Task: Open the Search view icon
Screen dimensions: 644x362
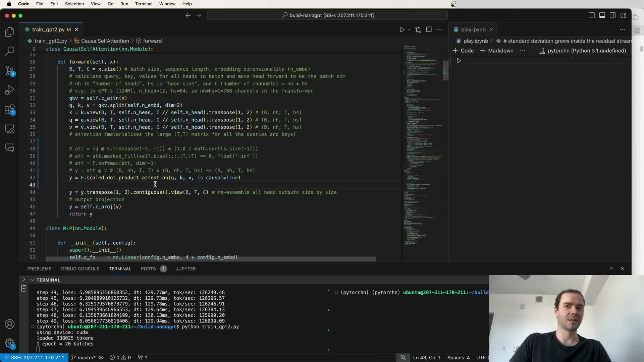Action: 10,51
